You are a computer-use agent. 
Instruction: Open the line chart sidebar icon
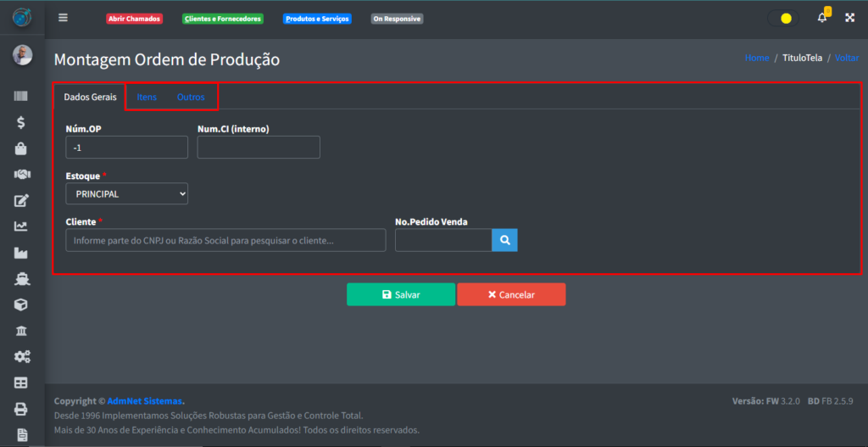[x=21, y=226]
